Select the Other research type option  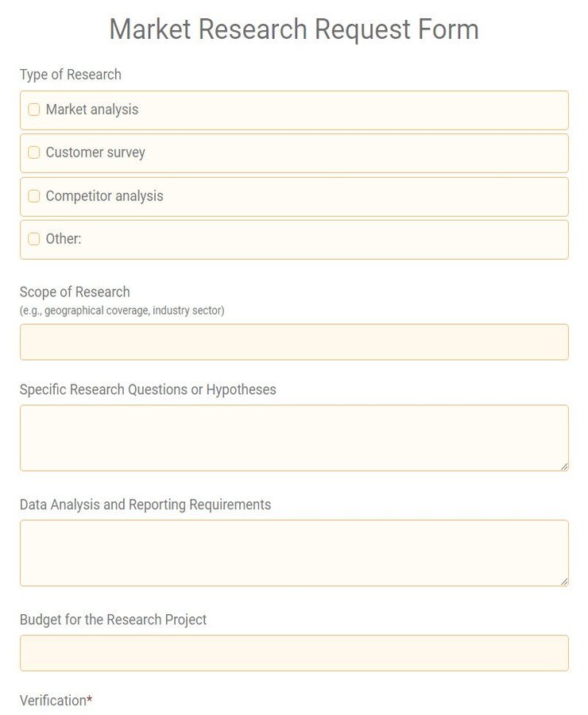pos(33,238)
